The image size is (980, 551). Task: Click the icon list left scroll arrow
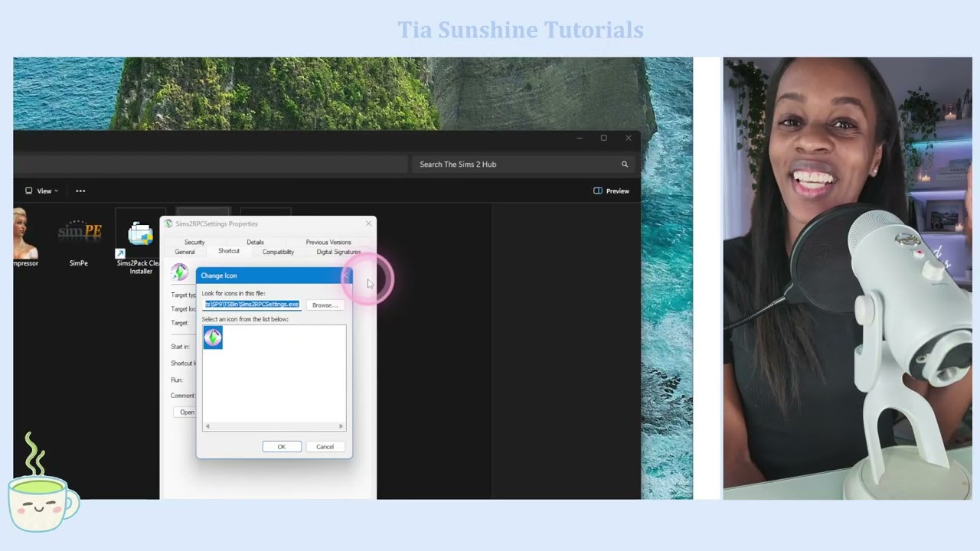(207, 426)
